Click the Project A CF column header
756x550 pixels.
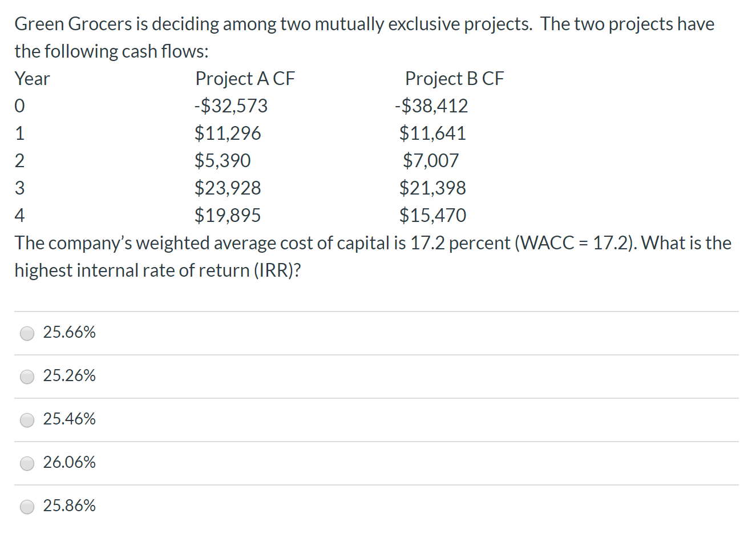click(245, 78)
